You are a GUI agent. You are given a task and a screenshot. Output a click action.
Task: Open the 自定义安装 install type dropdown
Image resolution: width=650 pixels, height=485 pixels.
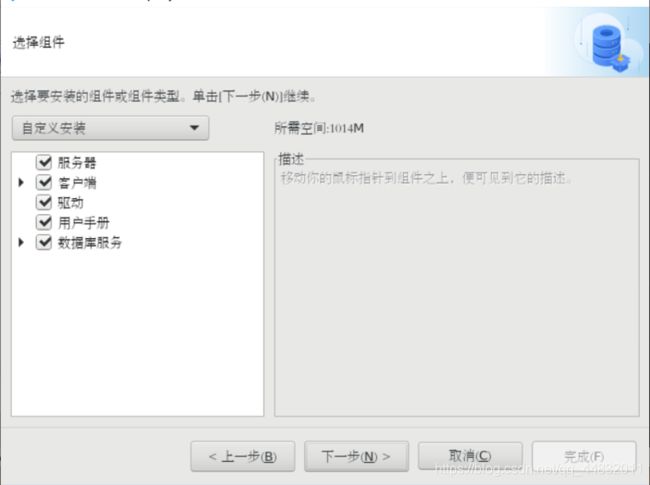[x=110, y=128]
